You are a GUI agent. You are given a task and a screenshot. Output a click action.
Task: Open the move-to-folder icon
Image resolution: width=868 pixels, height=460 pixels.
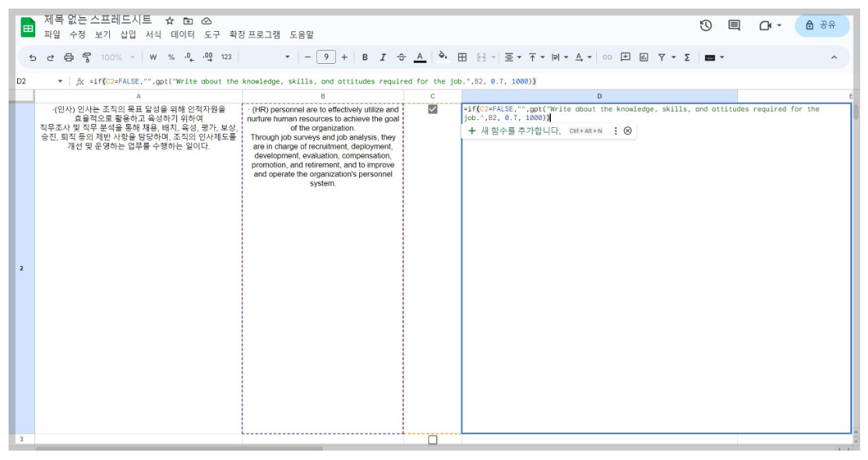189,21
